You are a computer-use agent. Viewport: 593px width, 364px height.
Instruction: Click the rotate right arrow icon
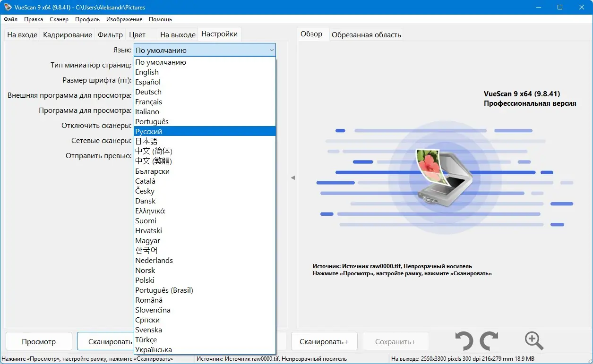pos(489,341)
